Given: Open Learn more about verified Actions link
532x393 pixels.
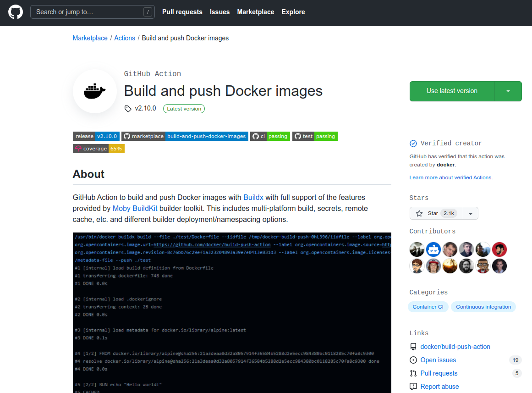Looking at the screenshot, I should point(451,177).
